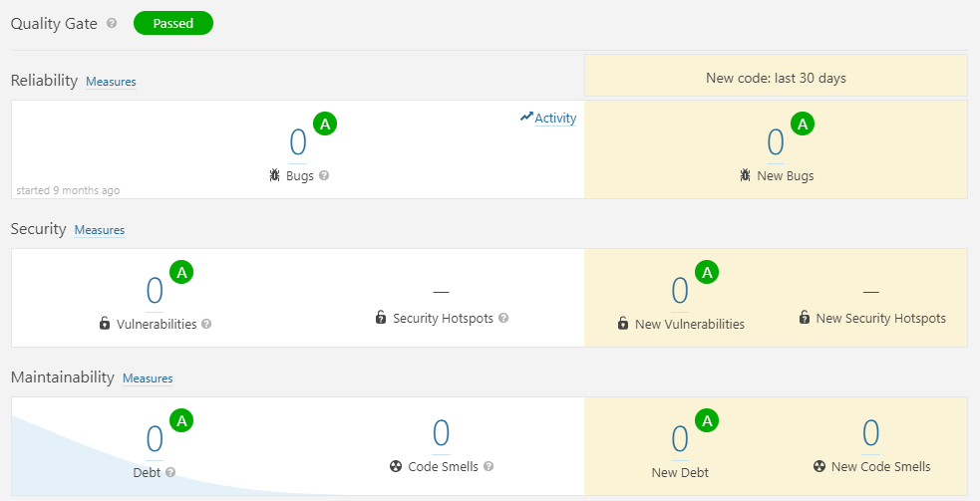The height and width of the screenshot is (501, 980).
Task: Click the Passed quality gate badge
Action: [173, 23]
